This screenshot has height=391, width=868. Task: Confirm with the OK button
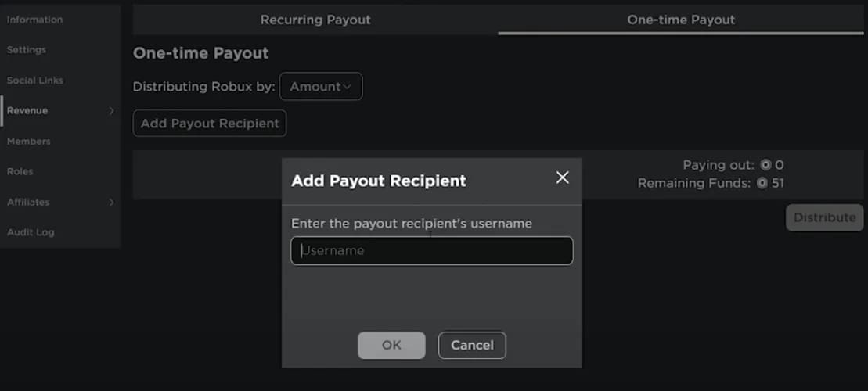pos(391,345)
